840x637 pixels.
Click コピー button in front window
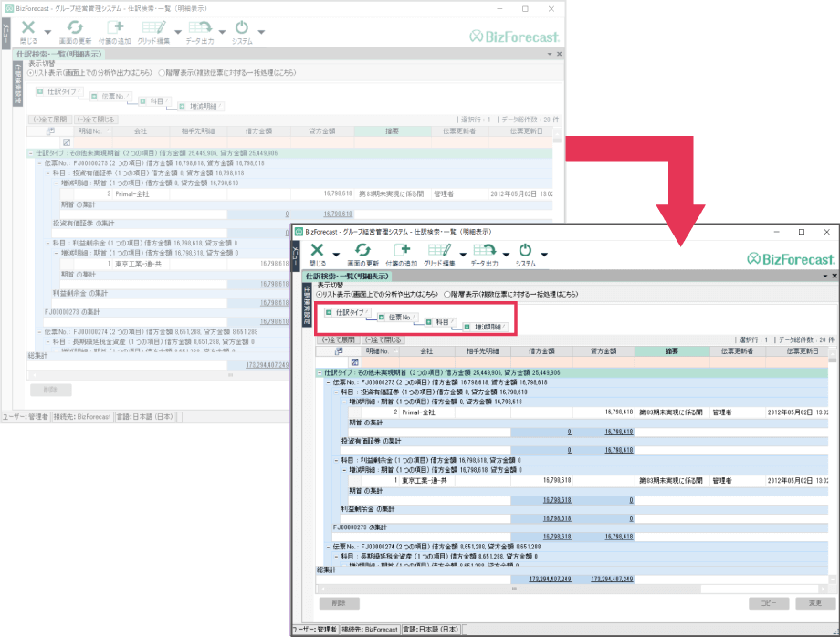point(770,603)
